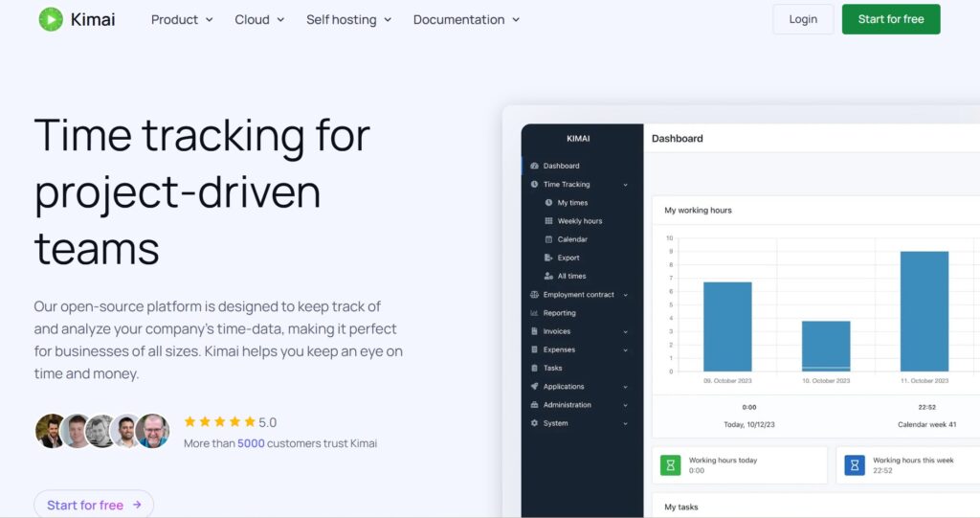Click green hourglass Working hours today icon
Image resolution: width=980 pixels, height=518 pixels.
click(670, 464)
